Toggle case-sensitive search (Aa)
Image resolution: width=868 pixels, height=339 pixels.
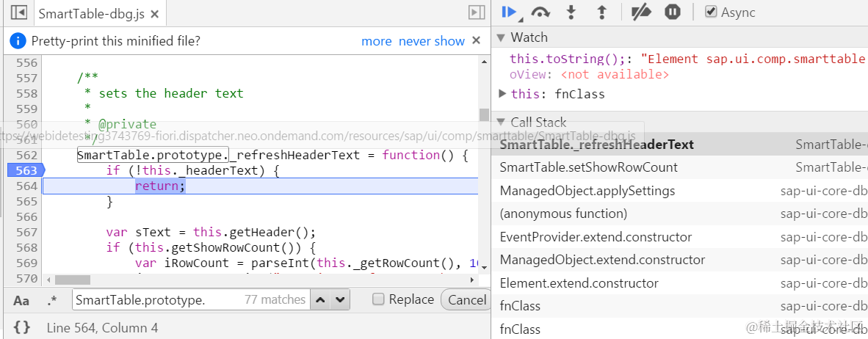[21, 300]
